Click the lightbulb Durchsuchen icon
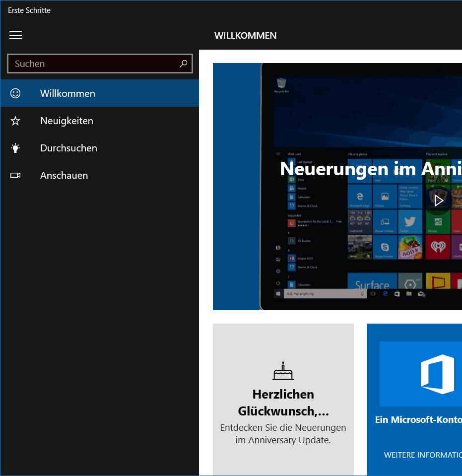This screenshot has height=476, width=462. click(15, 148)
